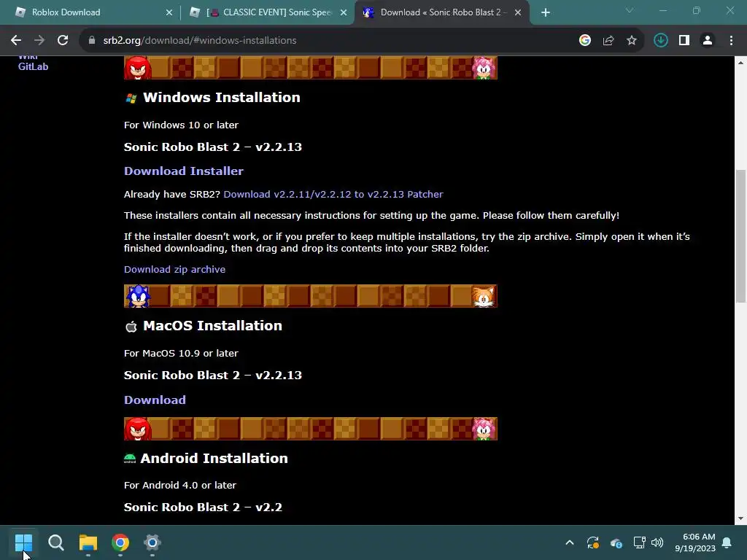Screen dimensions: 747x560
Task: Click the Apple logo beside MacOS Installation
Action: pyautogui.click(x=131, y=327)
